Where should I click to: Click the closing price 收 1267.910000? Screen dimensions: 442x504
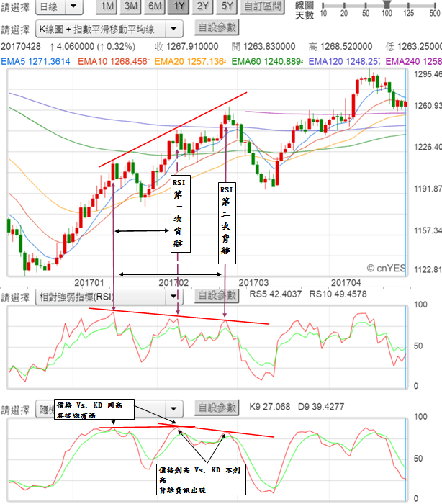186,47
